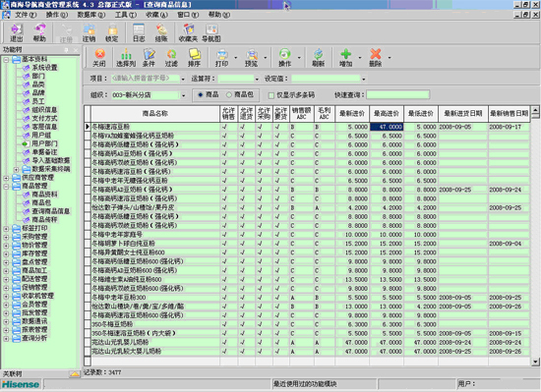This screenshot has height=392, width=541.
Task: Select 部门 in the function tree
Action: tap(38, 76)
